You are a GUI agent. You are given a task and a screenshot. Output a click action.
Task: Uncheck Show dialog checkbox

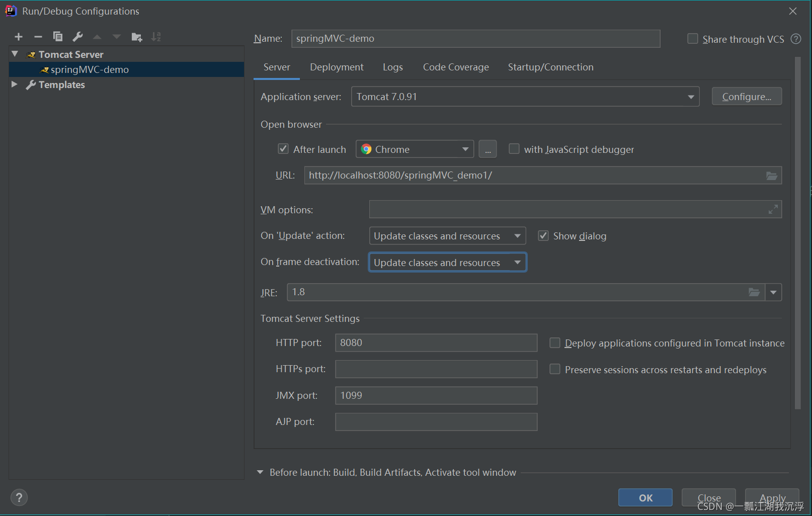[x=543, y=236]
